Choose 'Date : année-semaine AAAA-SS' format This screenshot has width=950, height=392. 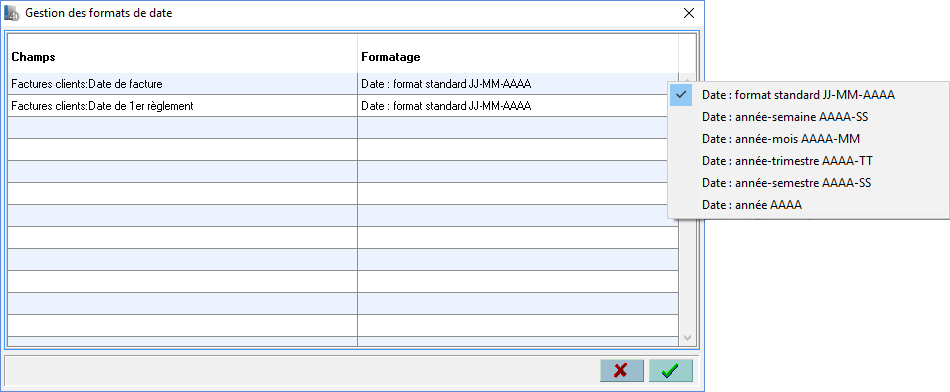point(809,117)
